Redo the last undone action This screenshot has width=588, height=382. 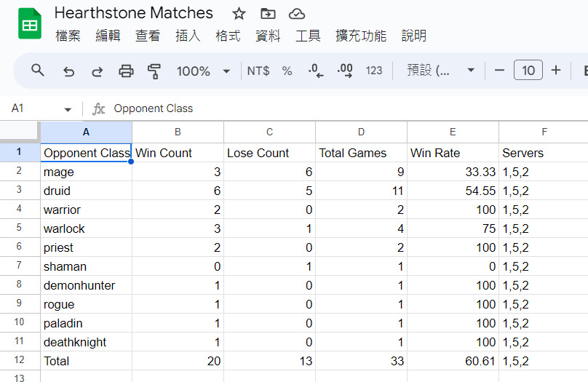pyautogui.click(x=97, y=71)
